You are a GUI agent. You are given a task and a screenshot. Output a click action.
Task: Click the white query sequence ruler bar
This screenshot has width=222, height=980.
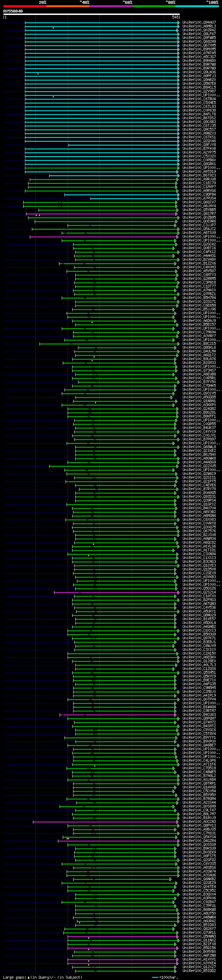coord(92,14)
